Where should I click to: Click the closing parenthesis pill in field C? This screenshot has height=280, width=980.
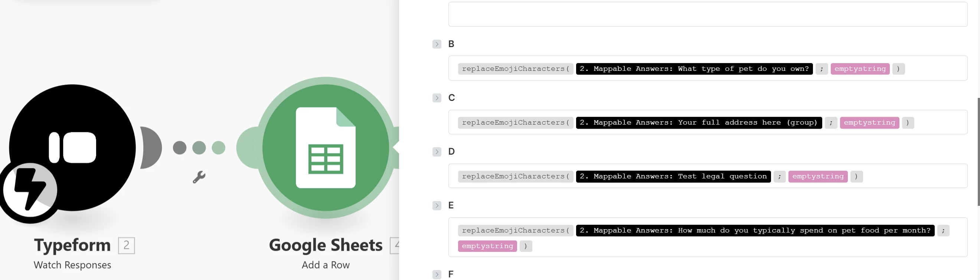pyautogui.click(x=908, y=123)
